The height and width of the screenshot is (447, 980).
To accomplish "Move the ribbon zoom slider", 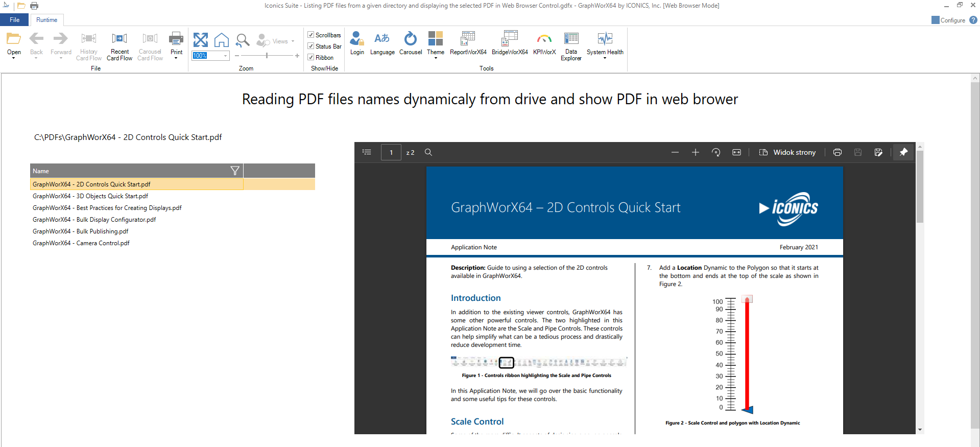I will (267, 55).
